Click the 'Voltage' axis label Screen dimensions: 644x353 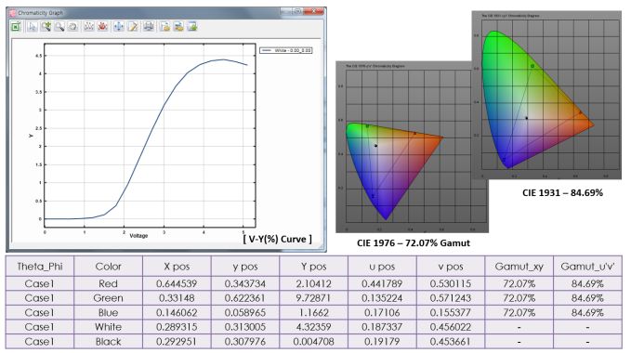pos(138,236)
